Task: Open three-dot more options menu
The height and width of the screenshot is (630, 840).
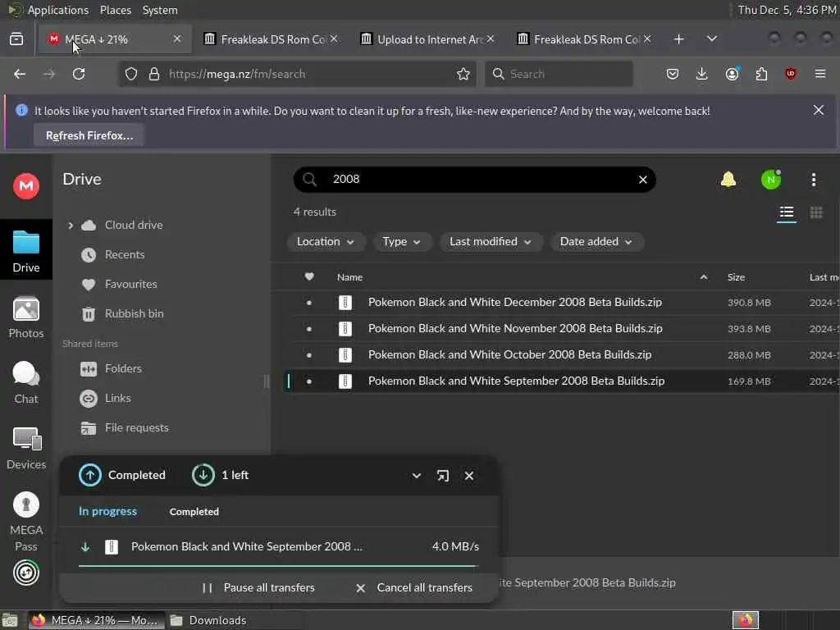Action: [x=813, y=180]
